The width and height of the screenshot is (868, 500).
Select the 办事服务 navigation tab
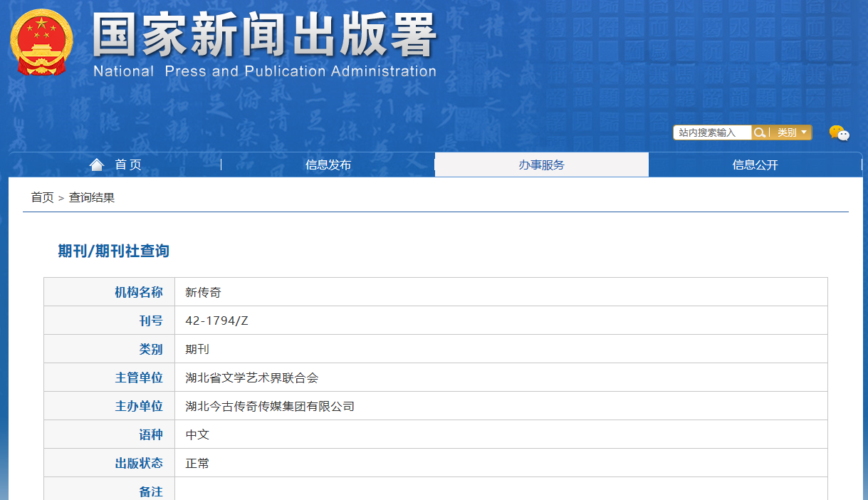[542, 165]
